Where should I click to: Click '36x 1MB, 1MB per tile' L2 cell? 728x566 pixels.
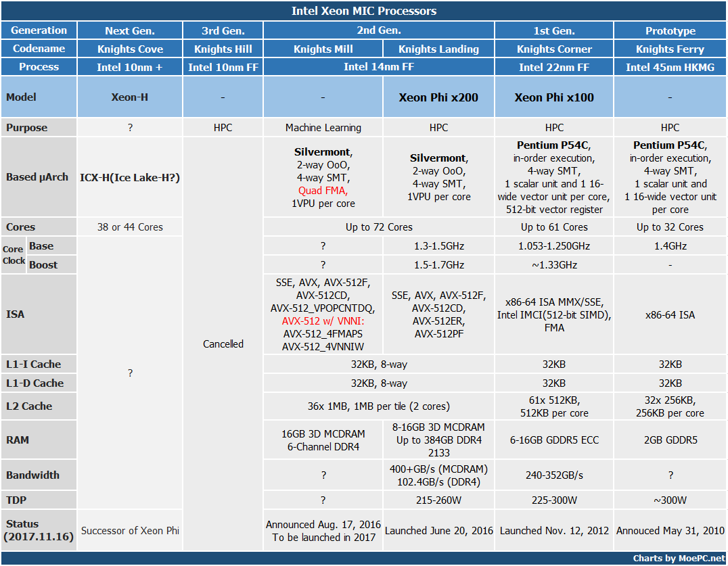tap(379, 406)
